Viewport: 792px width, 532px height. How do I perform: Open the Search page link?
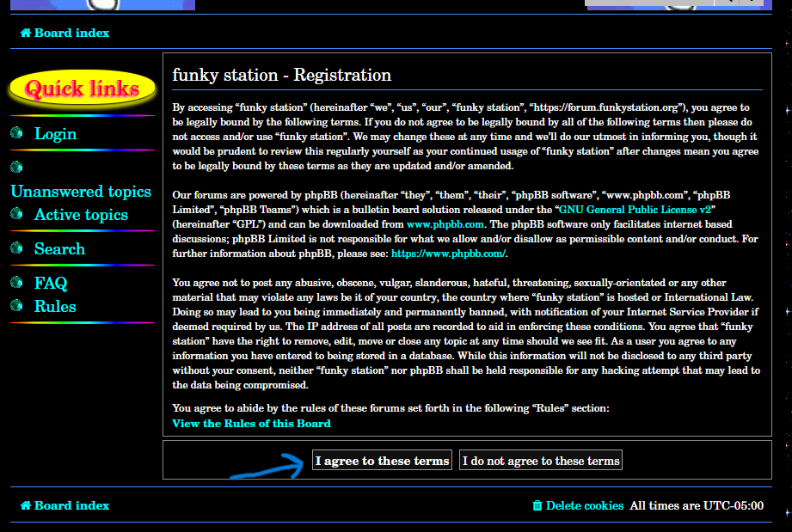click(59, 249)
